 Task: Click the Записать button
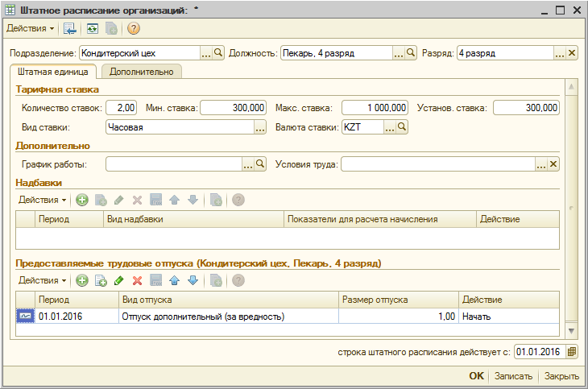(x=513, y=376)
